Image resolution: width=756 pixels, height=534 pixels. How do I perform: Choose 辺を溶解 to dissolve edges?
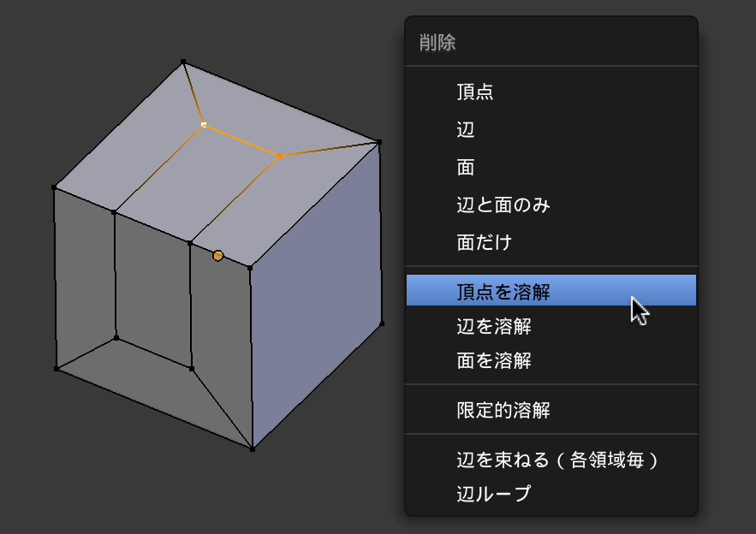click(494, 326)
